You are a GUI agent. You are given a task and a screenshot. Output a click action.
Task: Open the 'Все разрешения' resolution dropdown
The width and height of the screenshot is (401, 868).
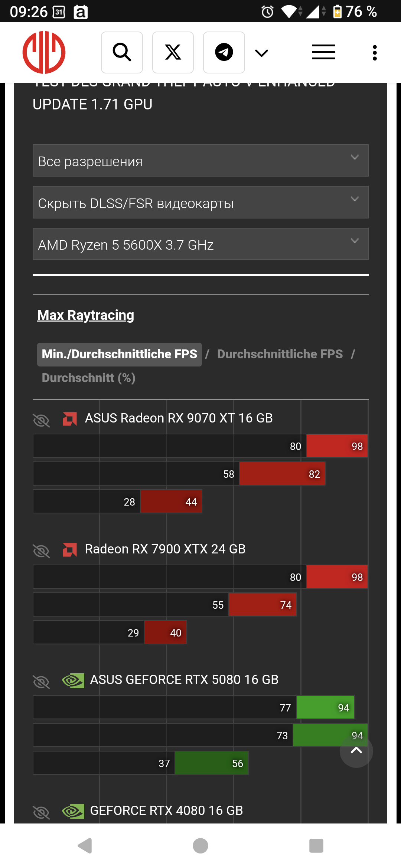click(x=200, y=161)
